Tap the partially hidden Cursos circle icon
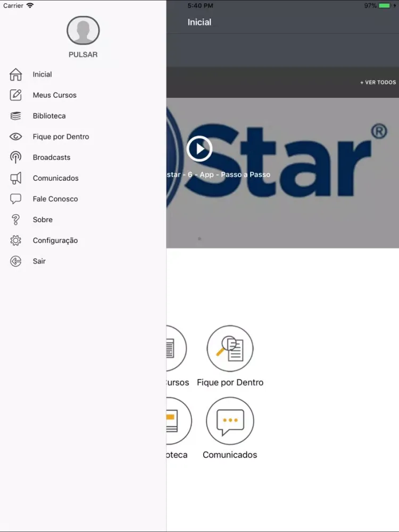This screenshot has width=399, height=532. coord(177,348)
